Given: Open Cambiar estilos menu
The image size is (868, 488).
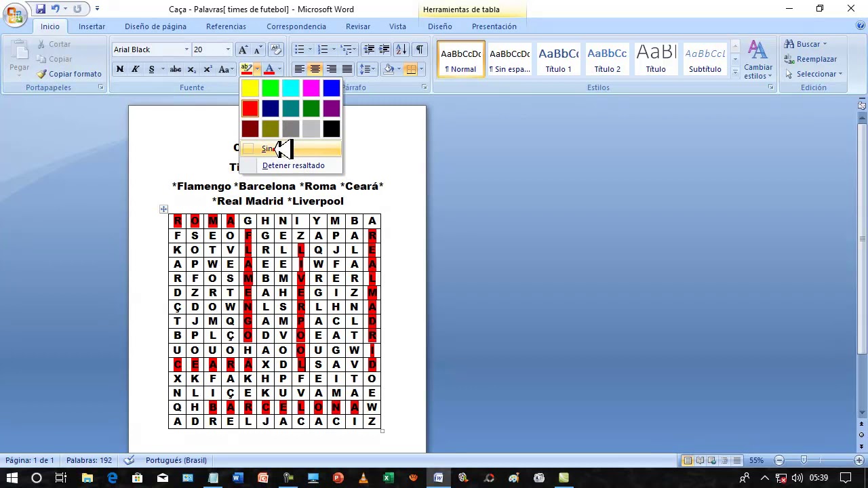Looking at the screenshot, I should pyautogui.click(x=757, y=60).
